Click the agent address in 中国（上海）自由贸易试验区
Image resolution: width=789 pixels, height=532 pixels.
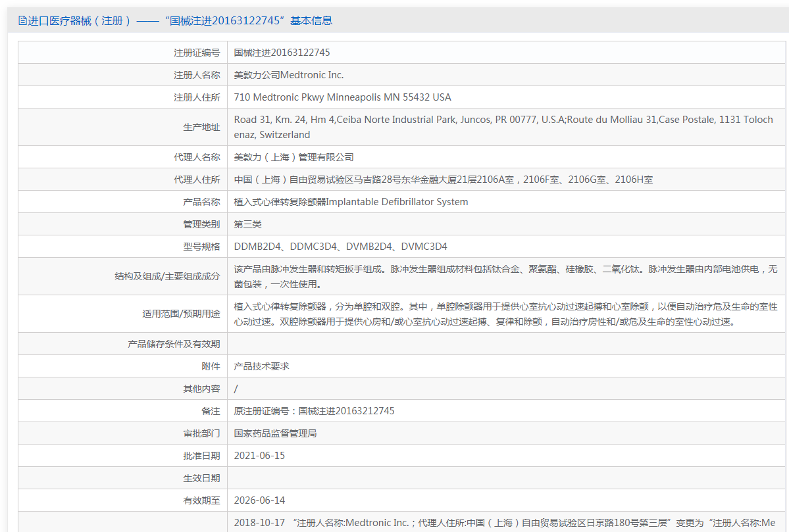point(443,180)
